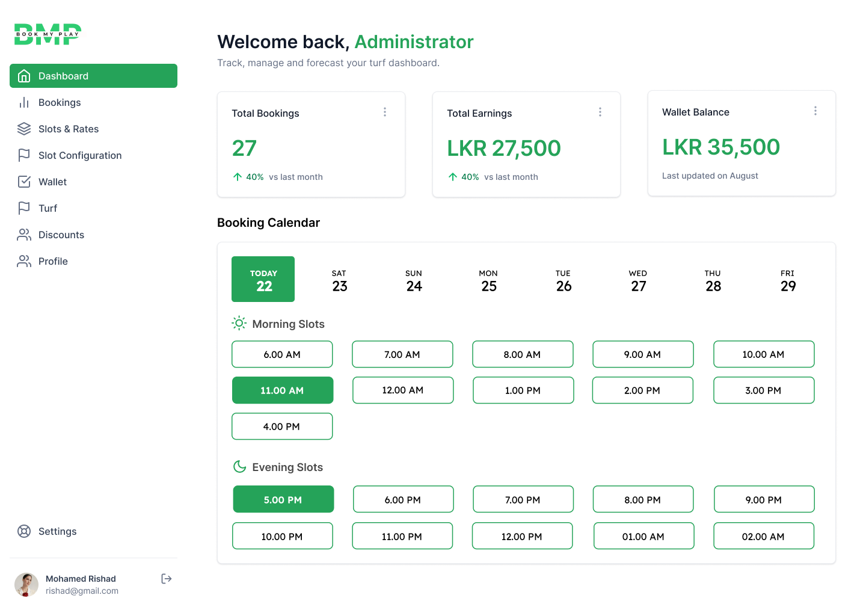The width and height of the screenshot is (866, 616).
Task: Deselect the highlighted 11.00 AM slot
Action: [x=282, y=390]
